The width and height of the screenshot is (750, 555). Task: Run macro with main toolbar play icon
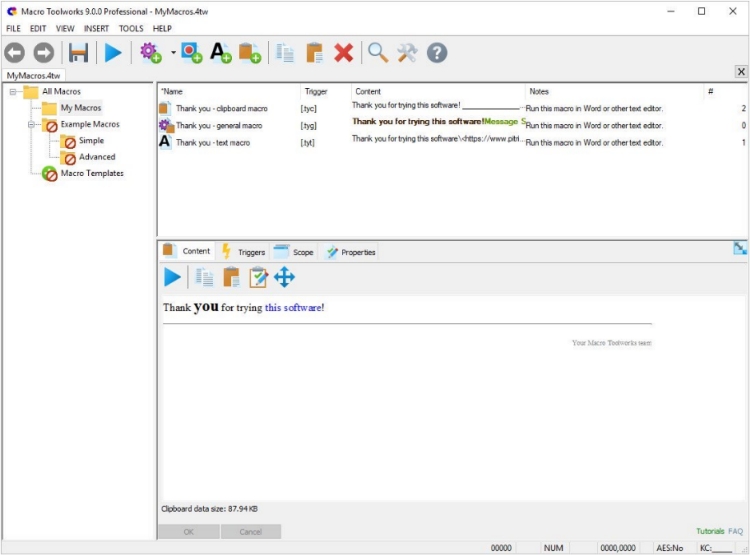tap(113, 53)
